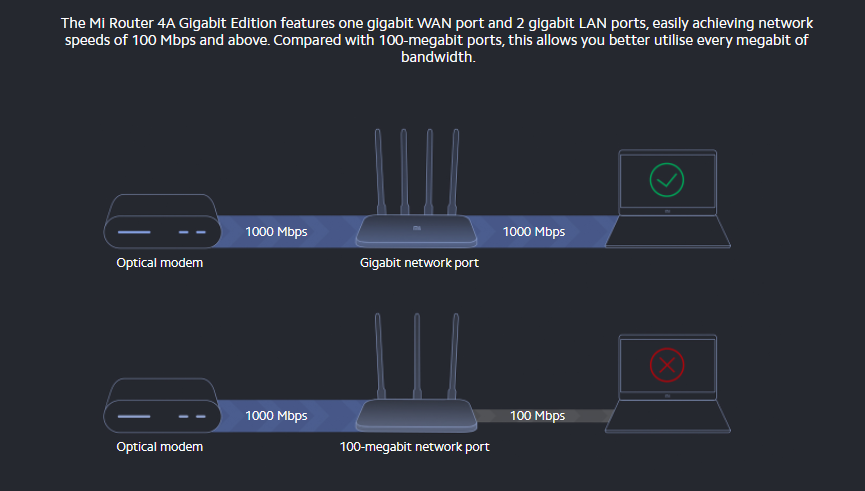Click the top laptop illustration

pyautogui.click(x=668, y=200)
